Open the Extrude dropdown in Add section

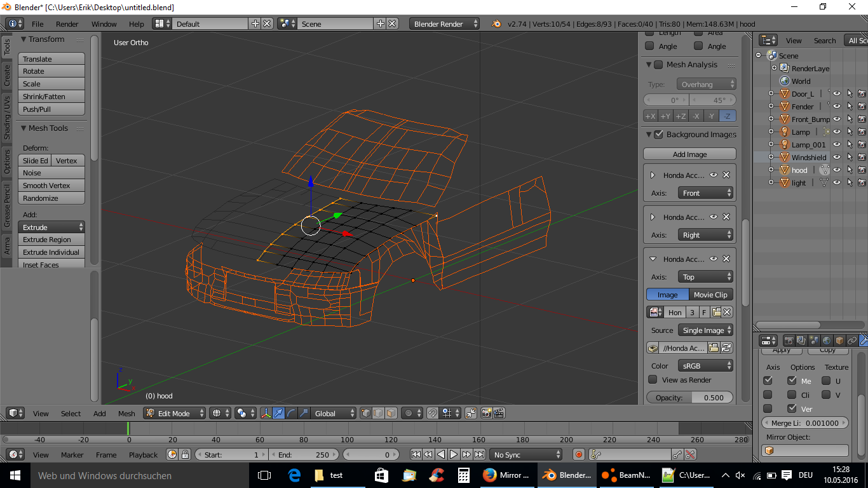point(51,227)
